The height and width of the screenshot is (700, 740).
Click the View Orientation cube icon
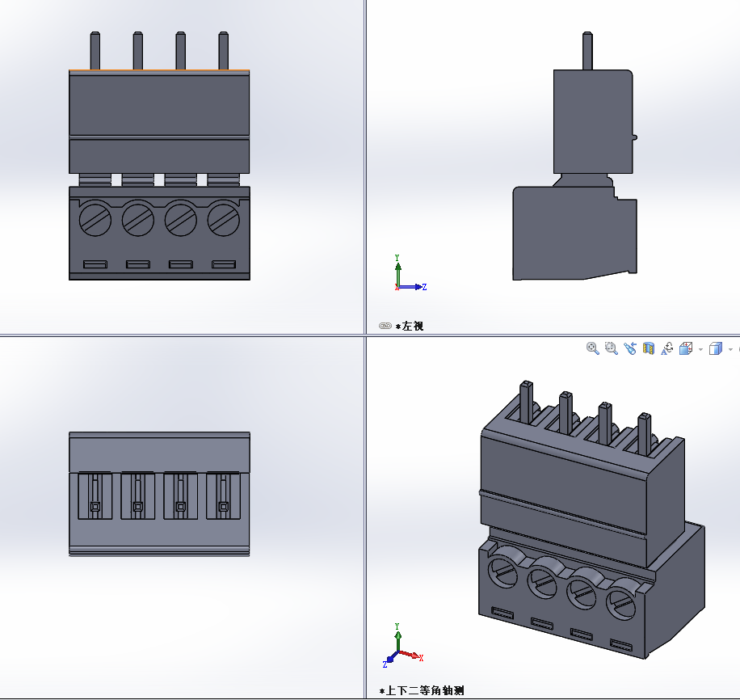(686, 348)
